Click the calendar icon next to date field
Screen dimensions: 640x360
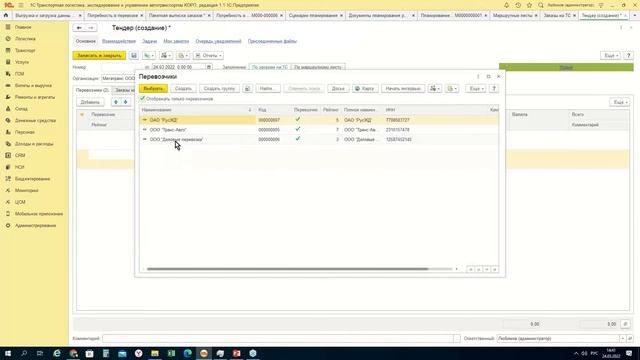click(209, 67)
